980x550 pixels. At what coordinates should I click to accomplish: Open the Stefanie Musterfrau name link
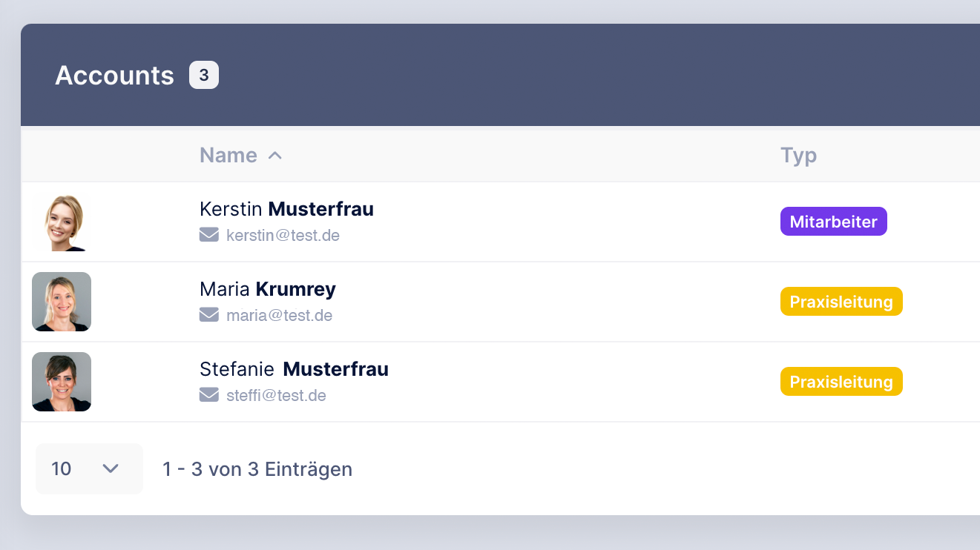tap(294, 369)
